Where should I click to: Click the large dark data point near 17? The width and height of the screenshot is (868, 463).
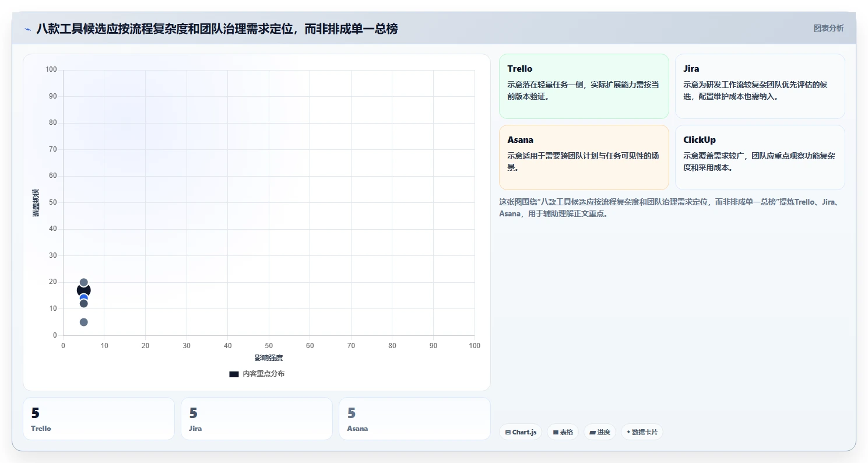tap(83, 290)
